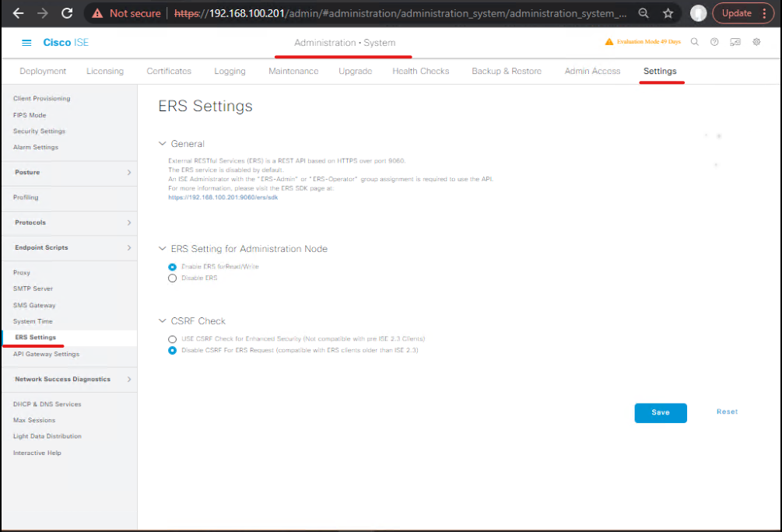The width and height of the screenshot is (782, 532).
Task: Select Enable ERS for Read/Write radio
Action: pyautogui.click(x=173, y=267)
